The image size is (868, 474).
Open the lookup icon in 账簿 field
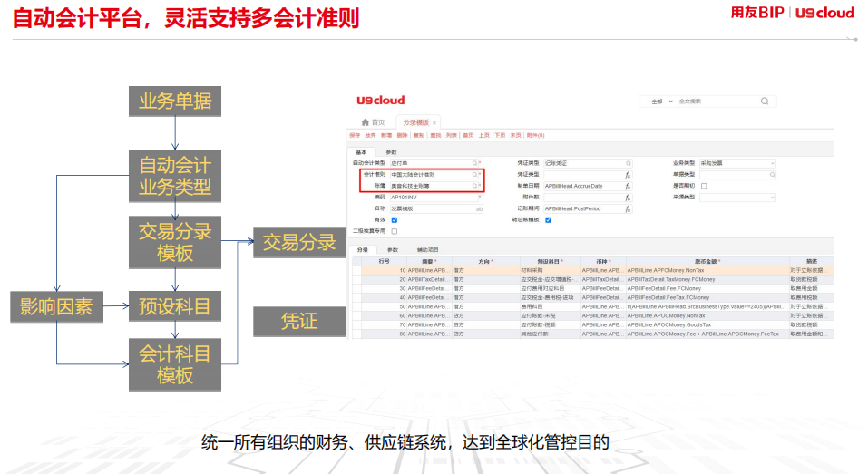(x=474, y=186)
